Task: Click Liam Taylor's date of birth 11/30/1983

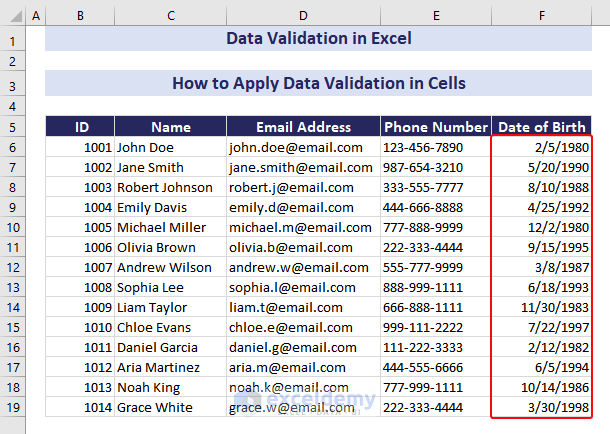Action: coord(541,307)
